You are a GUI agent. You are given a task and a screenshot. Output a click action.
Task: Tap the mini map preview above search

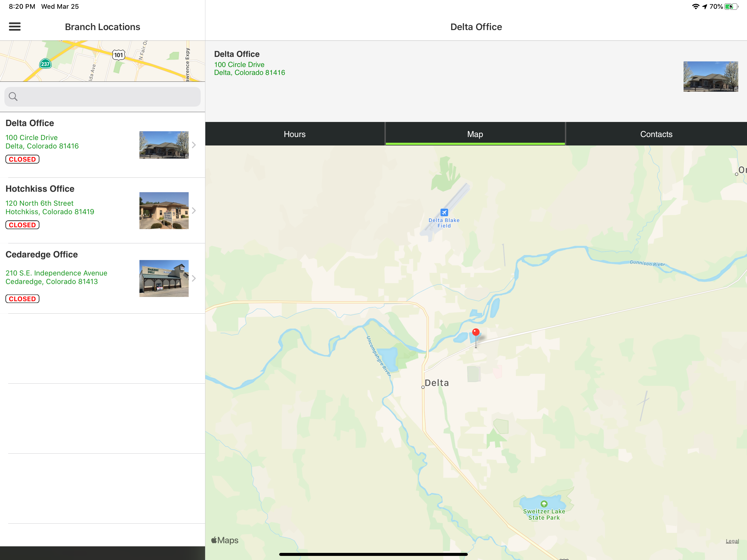click(102, 61)
